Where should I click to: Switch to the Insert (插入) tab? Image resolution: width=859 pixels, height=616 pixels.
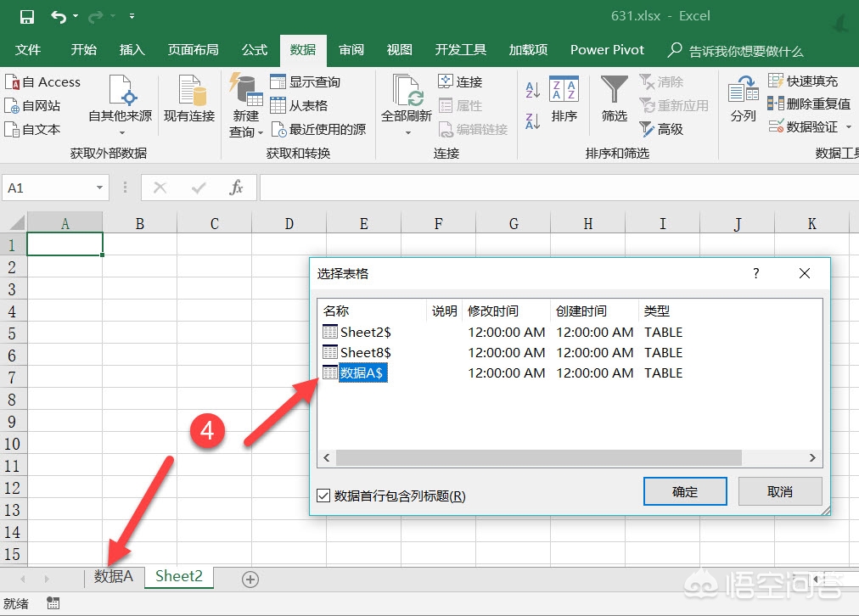coord(132,50)
